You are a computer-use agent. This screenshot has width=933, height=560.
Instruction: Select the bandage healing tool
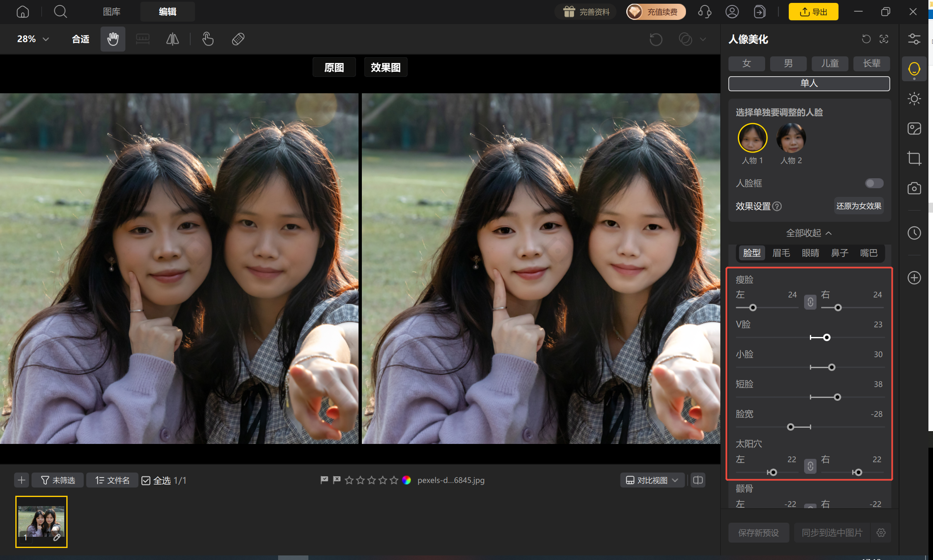(238, 39)
